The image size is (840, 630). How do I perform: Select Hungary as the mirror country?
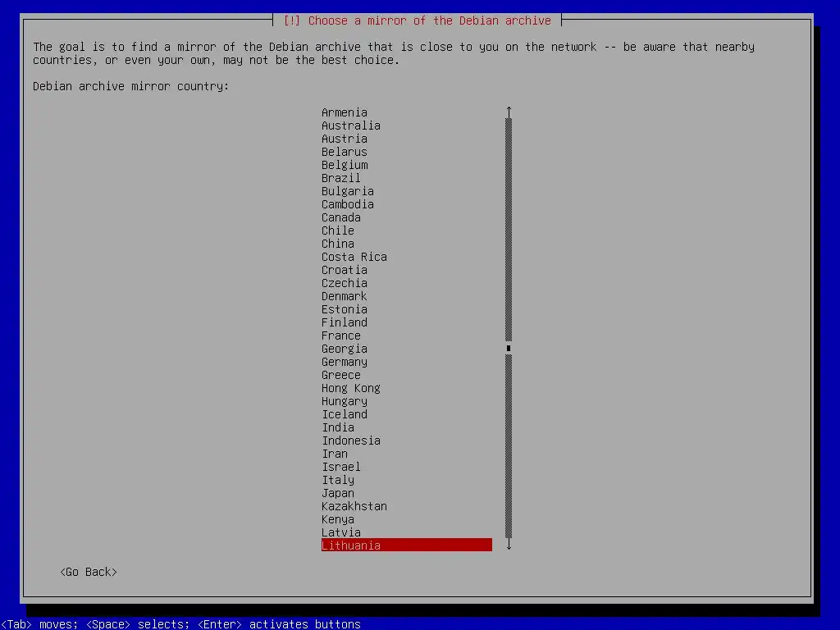pos(345,401)
